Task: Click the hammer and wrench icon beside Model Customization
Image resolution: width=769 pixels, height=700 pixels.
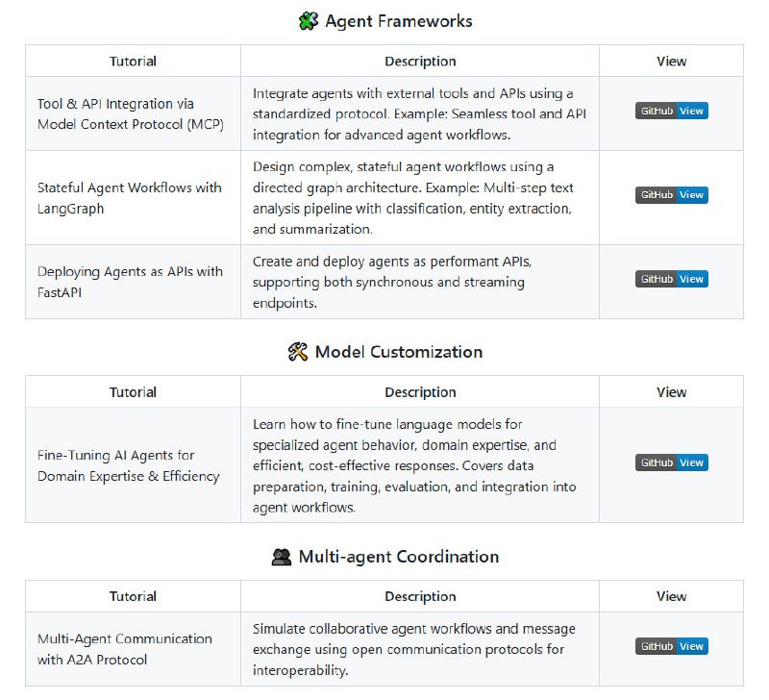Action: (297, 352)
